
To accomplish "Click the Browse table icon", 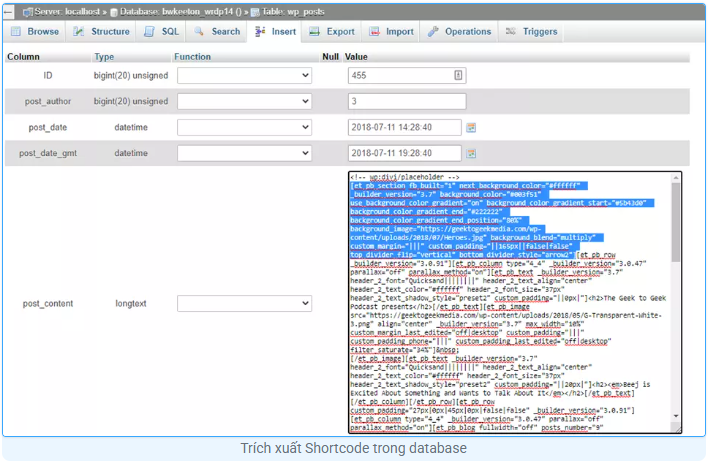I will click(x=16, y=31).
